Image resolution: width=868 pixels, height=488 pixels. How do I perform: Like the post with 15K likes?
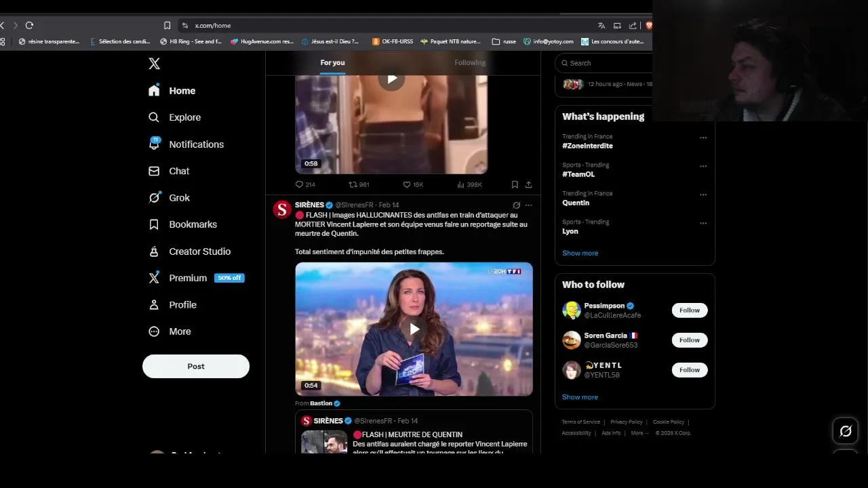413,184
